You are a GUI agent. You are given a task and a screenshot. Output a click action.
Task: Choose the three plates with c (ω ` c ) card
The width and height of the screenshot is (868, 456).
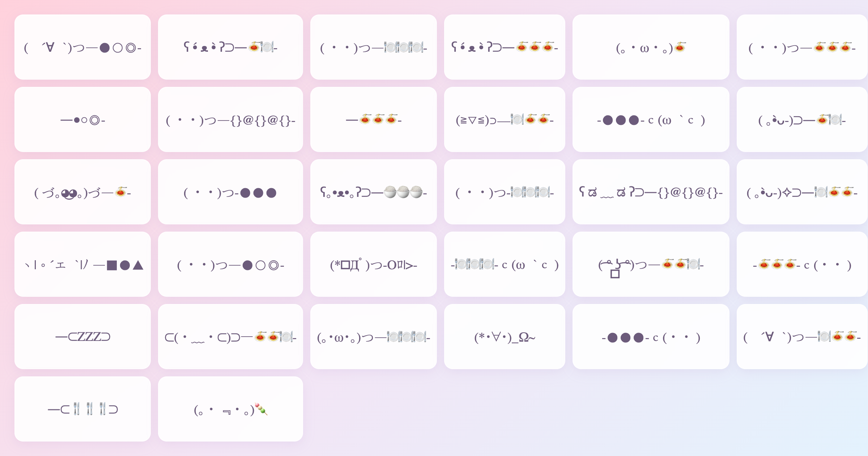click(505, 264)
